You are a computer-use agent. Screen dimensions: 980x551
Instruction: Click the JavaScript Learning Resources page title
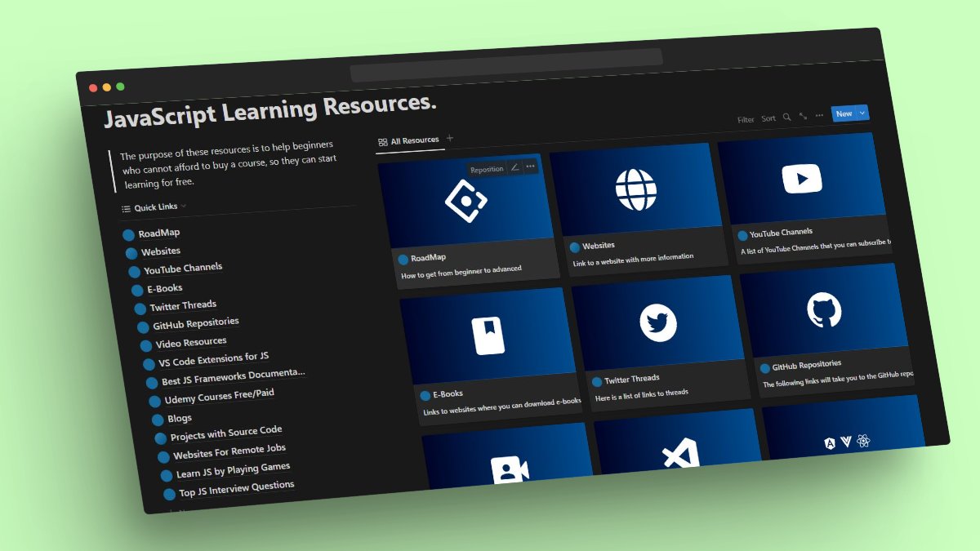click(270, 111)
